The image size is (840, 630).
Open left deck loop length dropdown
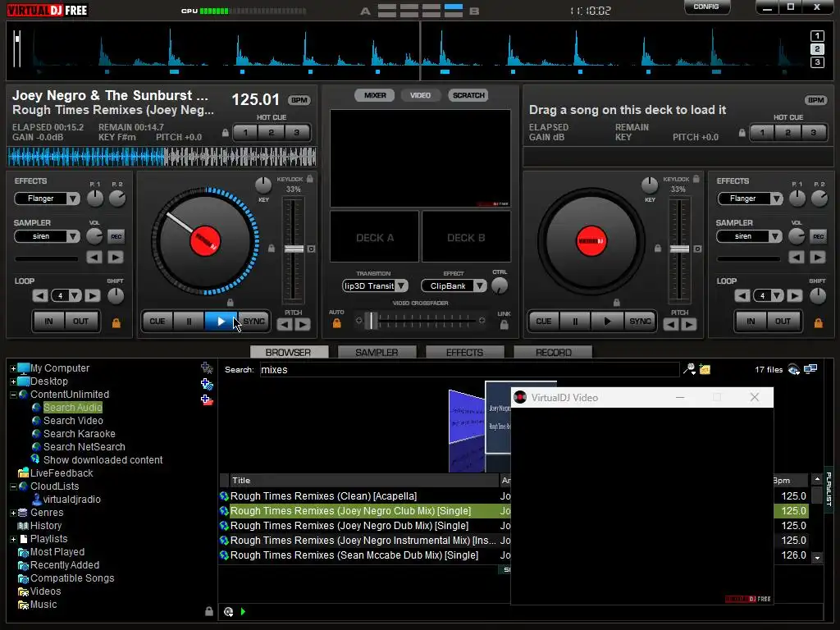tap(75, 295)
